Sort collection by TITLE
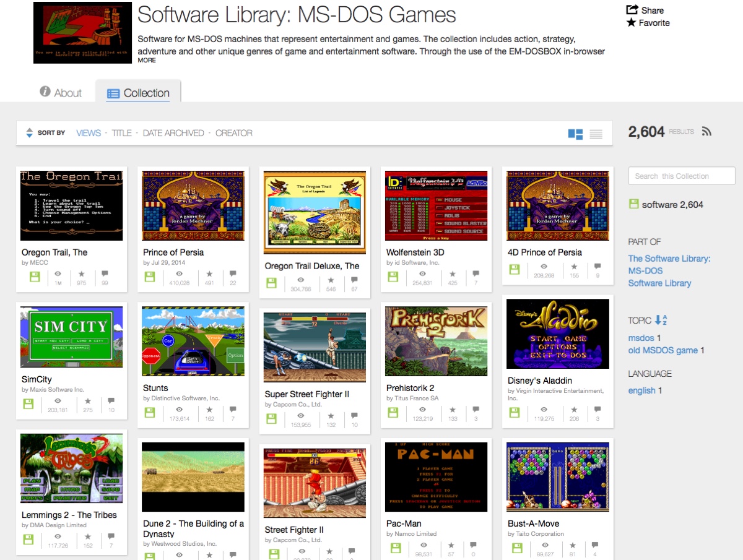 tap(121, 133)
